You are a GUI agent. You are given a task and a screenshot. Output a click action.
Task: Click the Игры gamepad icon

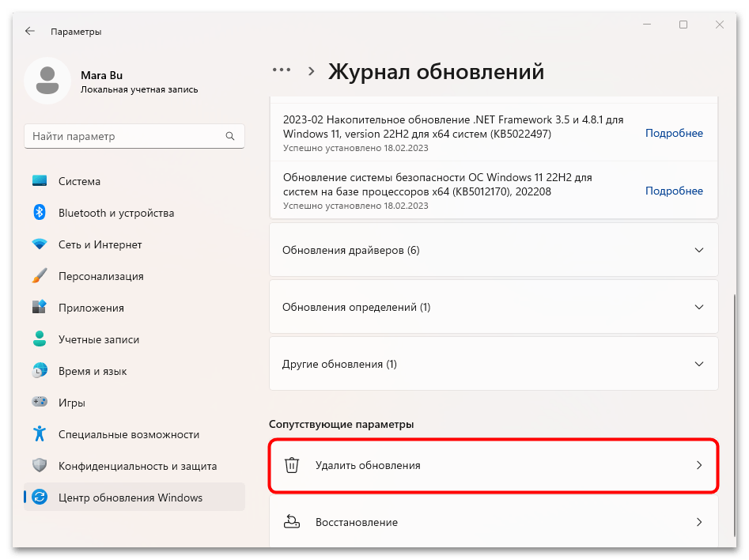coord(40,402)
